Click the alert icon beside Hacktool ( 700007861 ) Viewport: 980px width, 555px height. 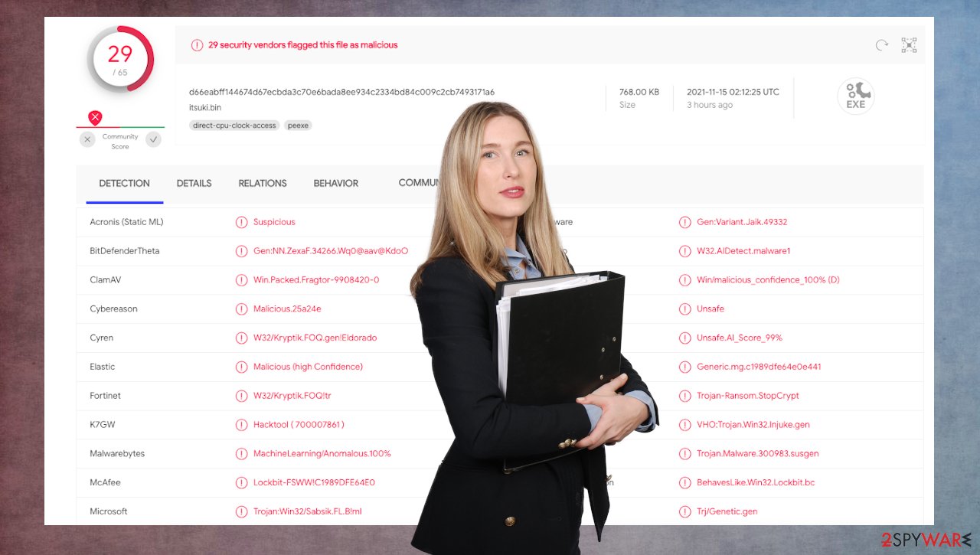tap(241, 425)
